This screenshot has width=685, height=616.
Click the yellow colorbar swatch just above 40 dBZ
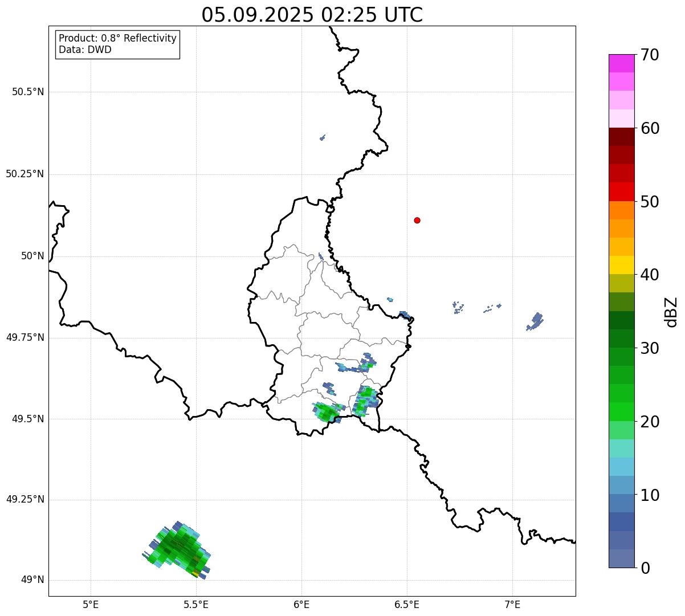pyautogui.click(x=622, y=265)
